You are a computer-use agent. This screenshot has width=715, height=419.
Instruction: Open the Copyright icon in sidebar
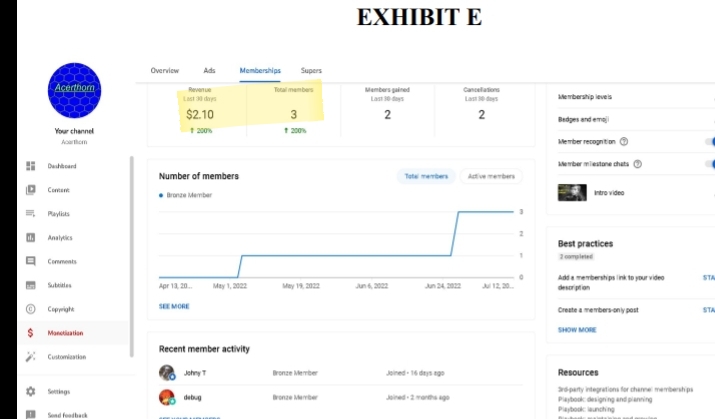(31, 309)
